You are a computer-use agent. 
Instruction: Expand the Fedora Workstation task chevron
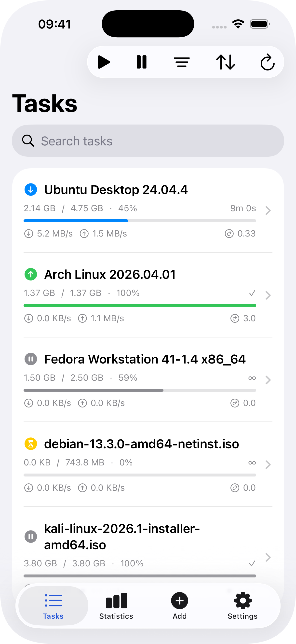(268, 380)
